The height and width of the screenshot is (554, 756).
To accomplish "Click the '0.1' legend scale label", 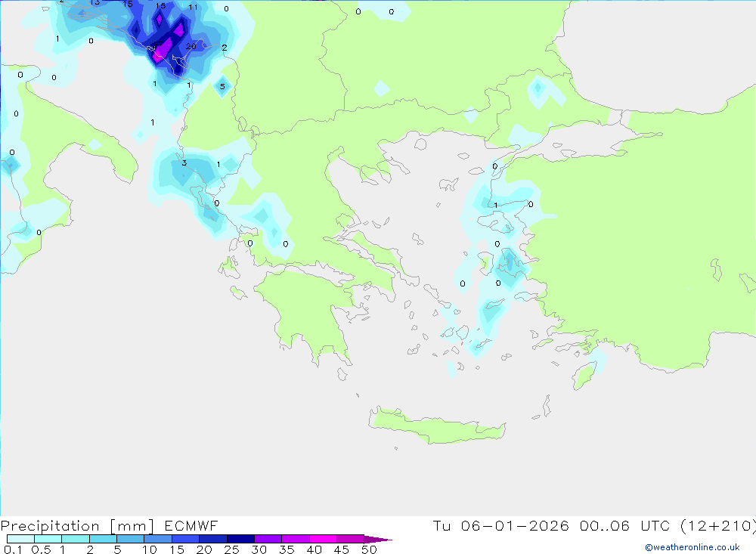I will (13, 549).
